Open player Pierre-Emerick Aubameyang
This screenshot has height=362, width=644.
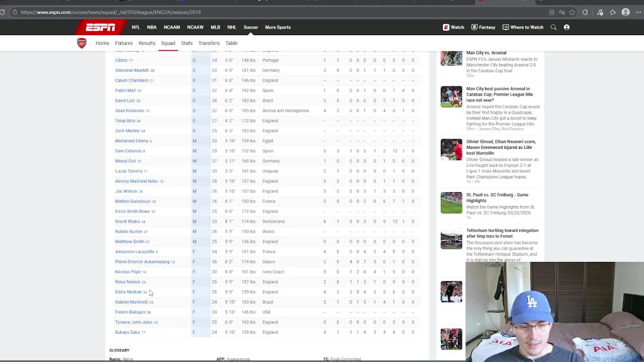142,261
